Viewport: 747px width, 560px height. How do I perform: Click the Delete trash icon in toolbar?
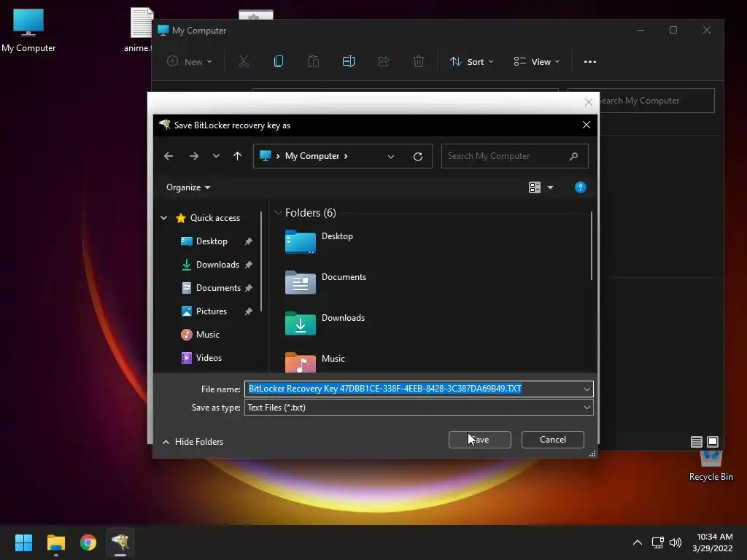coord(418,61)
